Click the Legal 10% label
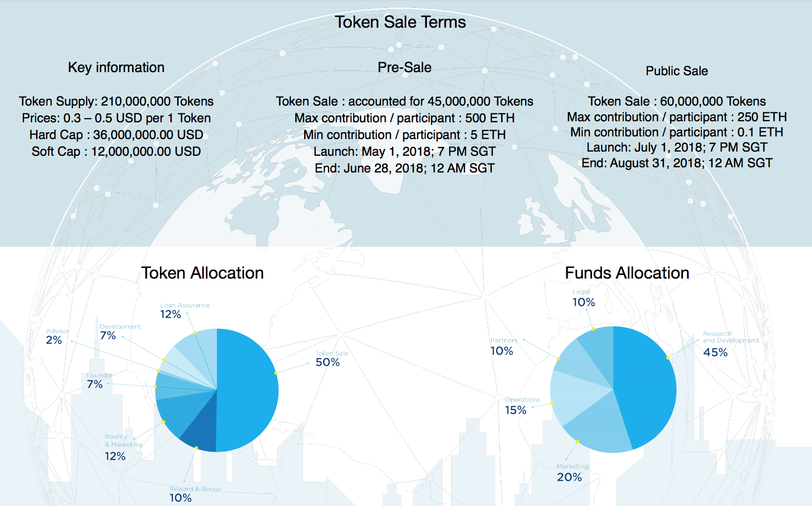The width and height of the screenshot is (812, 506). pos(583,298)
